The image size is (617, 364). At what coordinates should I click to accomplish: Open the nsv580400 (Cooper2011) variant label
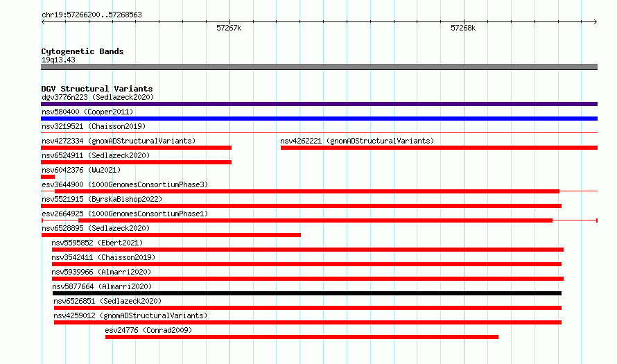tap(87, 112)
